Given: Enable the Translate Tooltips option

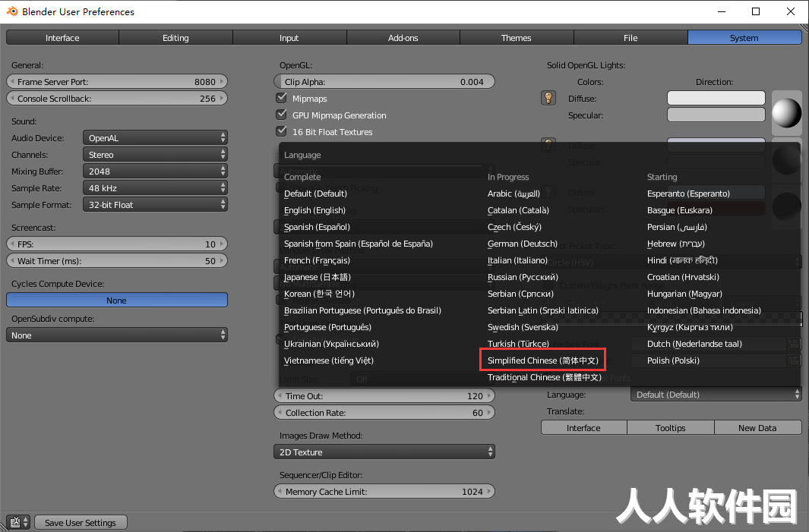Looking at the screenshot, I should tap(670, 428).
